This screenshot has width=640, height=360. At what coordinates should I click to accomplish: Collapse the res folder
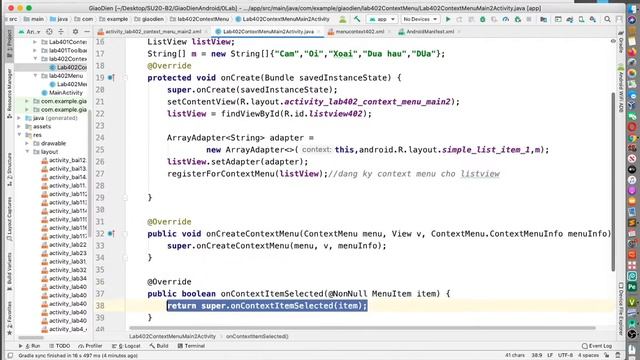(x=19, y=135)
